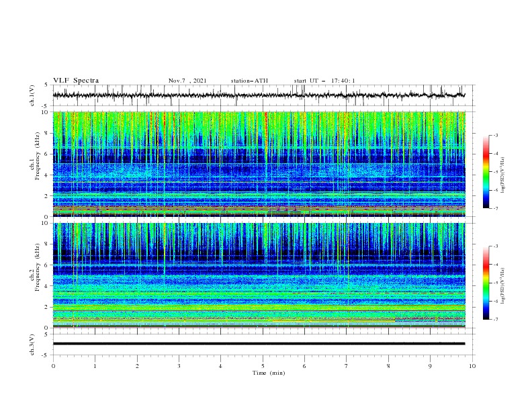Click the "start UT = 17:40: 1" text
This screenshot has width=532, height=411.
tap(324, 81)
